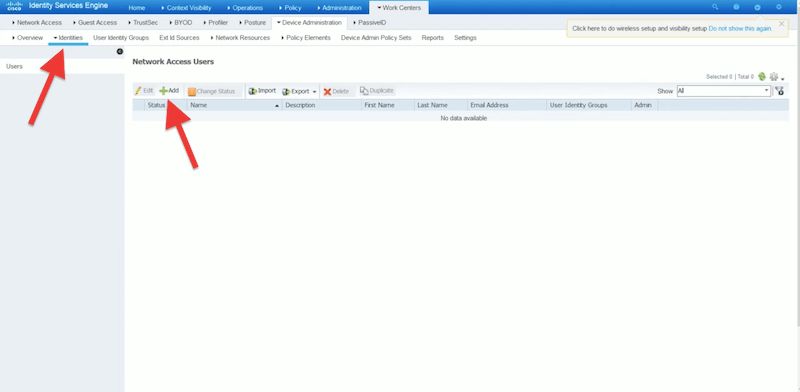Open the Show filter combo box
Viewport: 800px width, 392px height.
[x=723, y=91]
